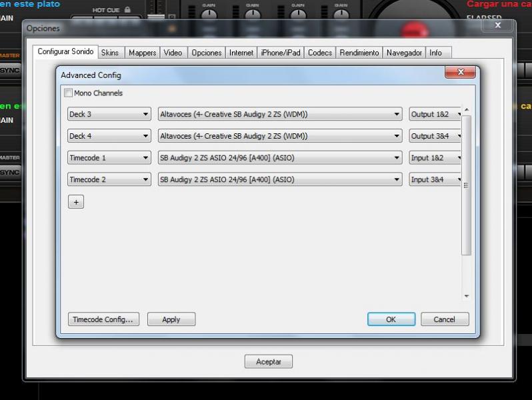Close the Opciones window
The width and height of the screenshot is (532, 400).
tap(497, 25)
